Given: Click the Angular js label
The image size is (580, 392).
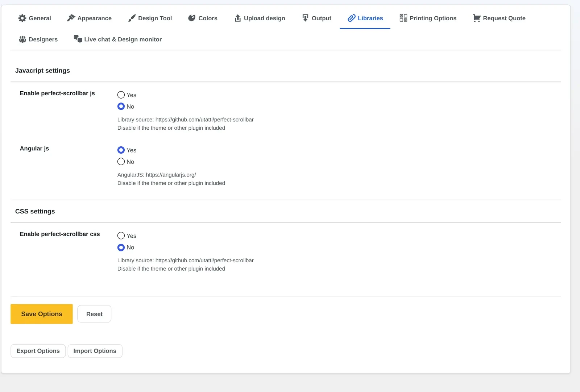Looking at the screenshot, I should point(34,149).
